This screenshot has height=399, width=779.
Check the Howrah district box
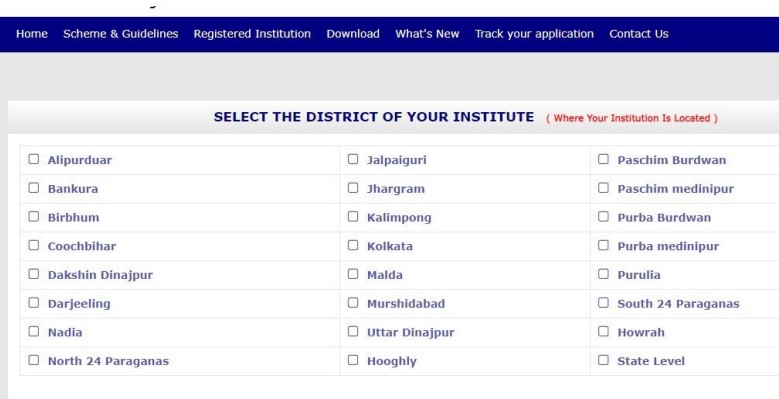(603, 331)
